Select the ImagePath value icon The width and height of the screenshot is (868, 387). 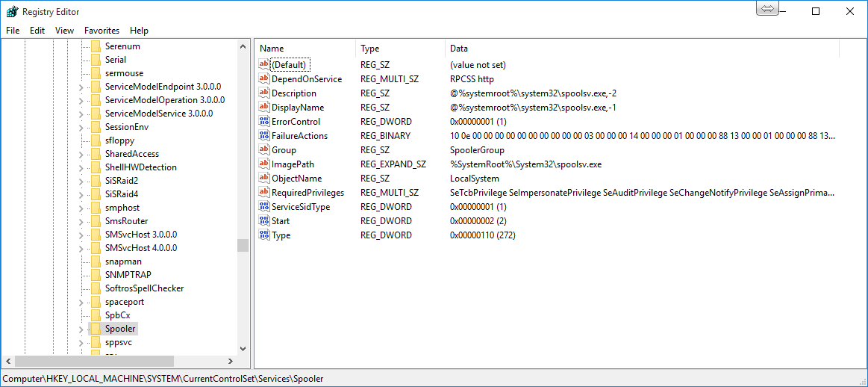264,164
